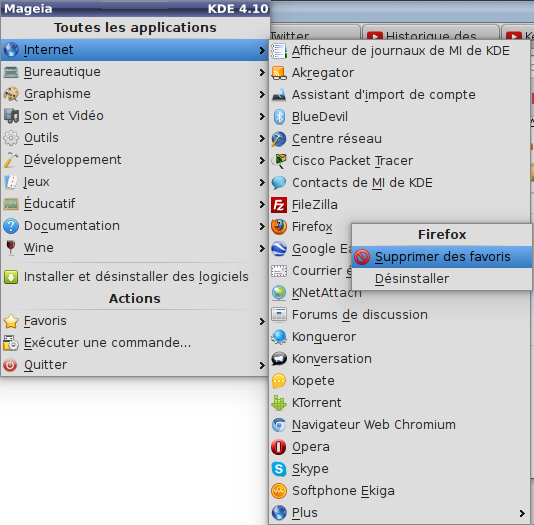
Task: Click the KTorrent download icon
Action: pyautogui.click(x=279, y=403)
